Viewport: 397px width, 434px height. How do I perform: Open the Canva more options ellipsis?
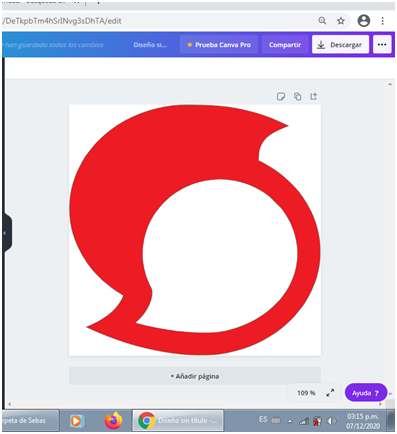pos(382,44)
